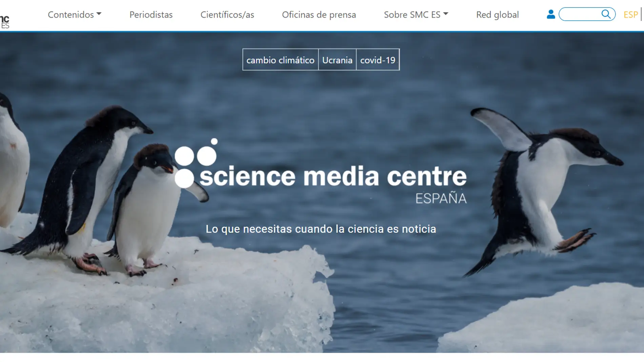Open the Red global link
The height and width of the screenshot is (362, 644).
(x=497, y=15)
